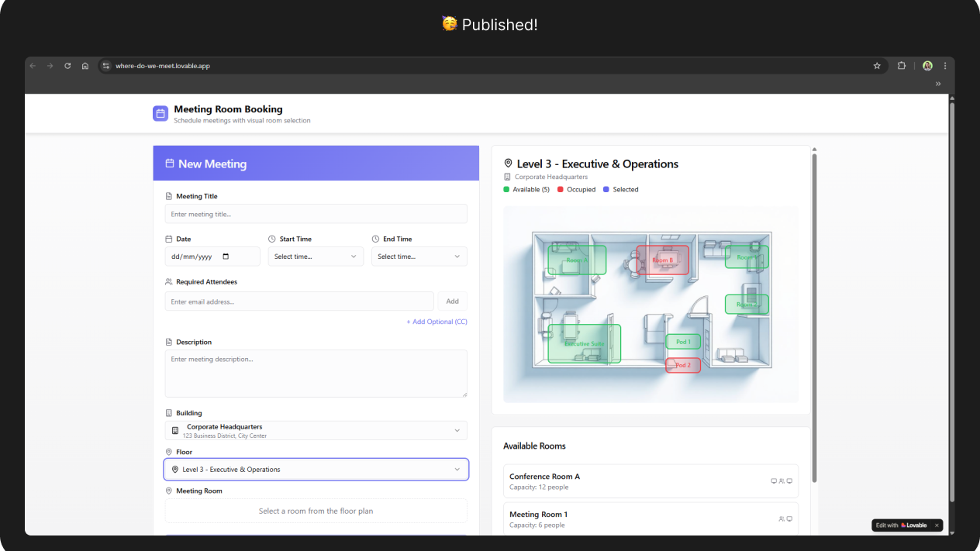Select Executive Suite on the floor plan
Viewport: 980px width, 551px height.
[585, 343]
